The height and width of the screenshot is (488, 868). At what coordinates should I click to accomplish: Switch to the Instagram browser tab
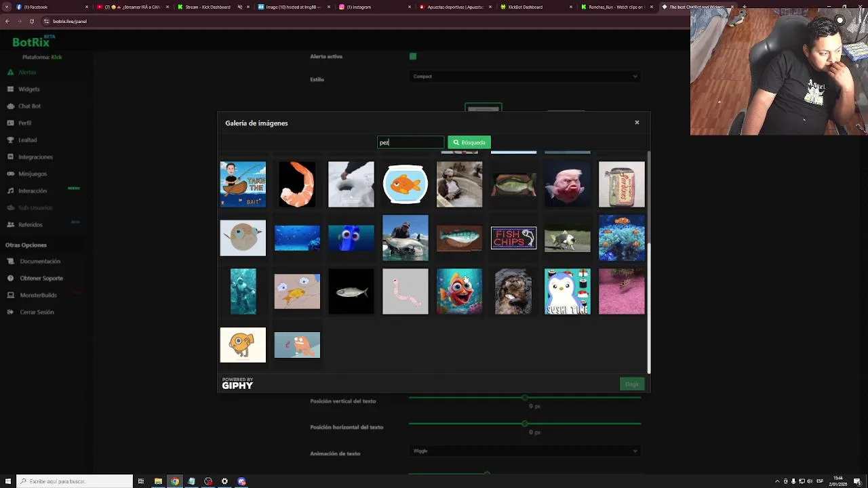(374, 7)
